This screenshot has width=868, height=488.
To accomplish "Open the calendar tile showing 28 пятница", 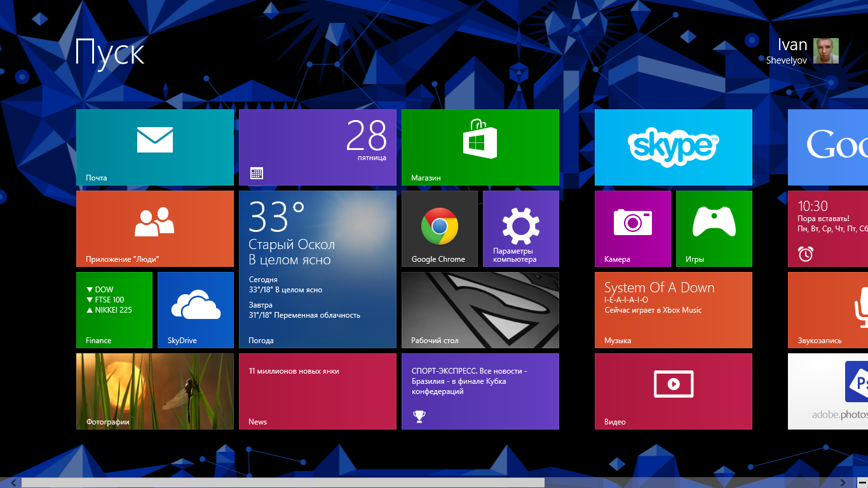I will pyautogui.click(x=318, y=147).
